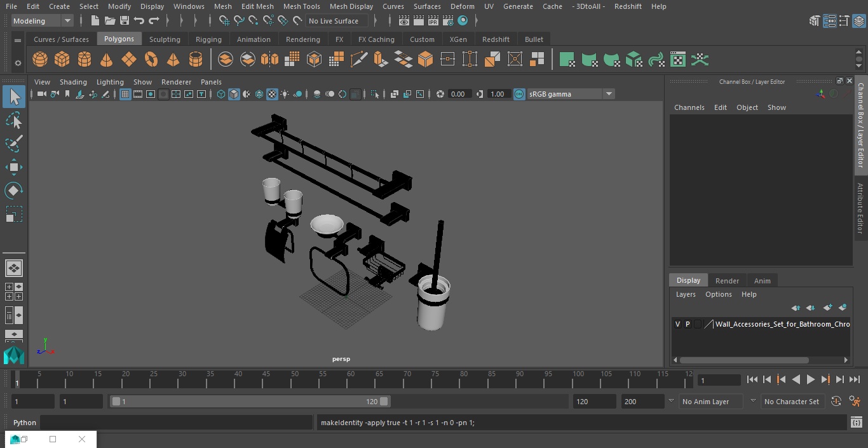
Task: Create a polygon cube from the shelf
Action: (x=62, y=60)
